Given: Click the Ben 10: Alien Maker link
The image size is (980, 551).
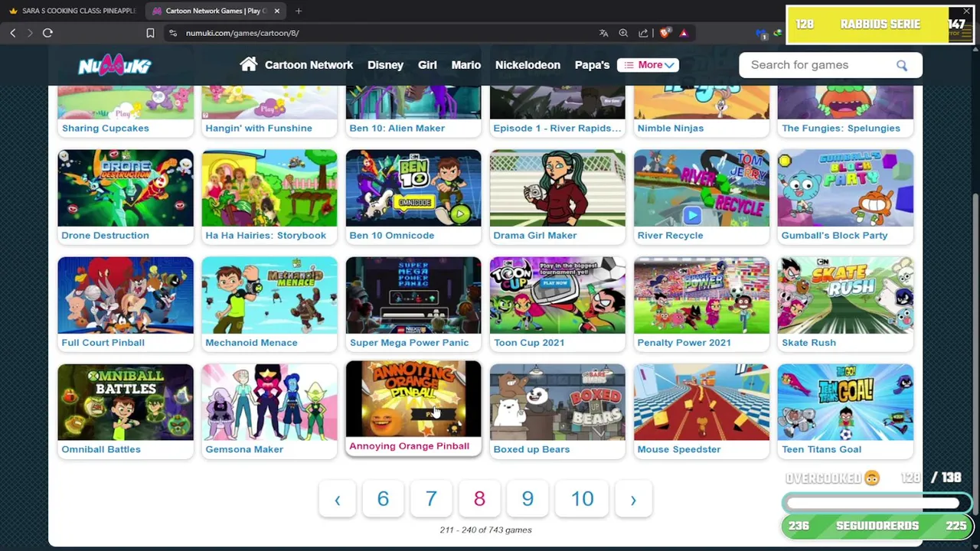Looking at the screenshot, I should tap(397, 128).
